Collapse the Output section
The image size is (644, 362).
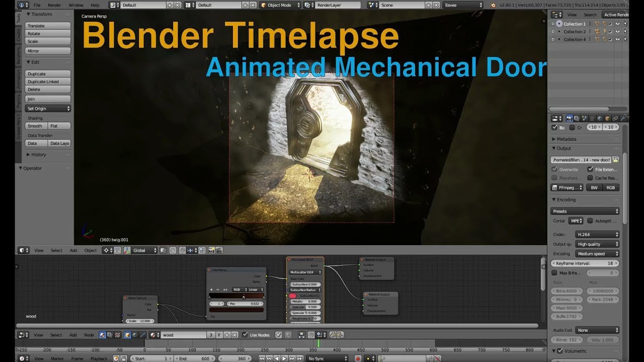[563, 148]
